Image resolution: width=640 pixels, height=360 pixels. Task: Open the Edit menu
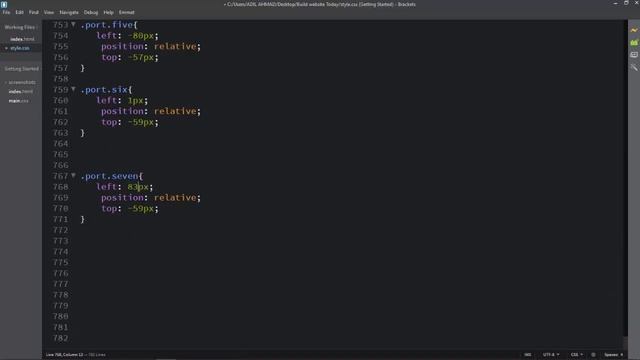tap(19, 12)
